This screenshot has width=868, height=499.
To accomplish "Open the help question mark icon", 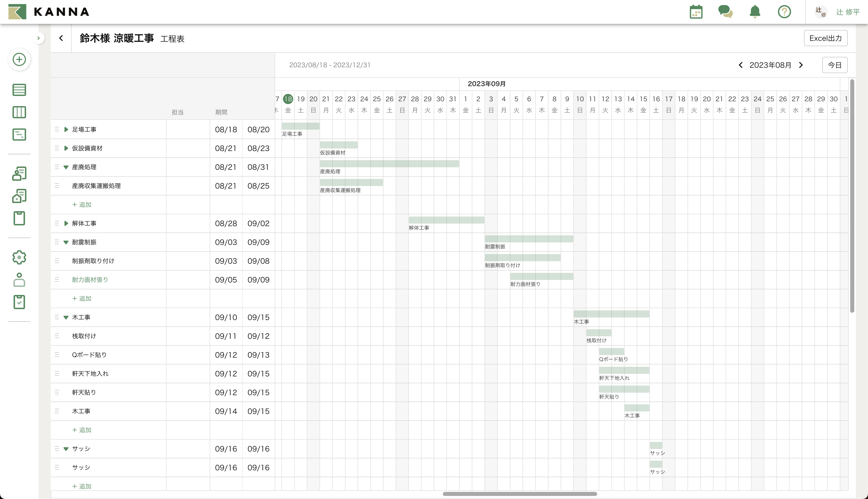I will click(784, 12).
